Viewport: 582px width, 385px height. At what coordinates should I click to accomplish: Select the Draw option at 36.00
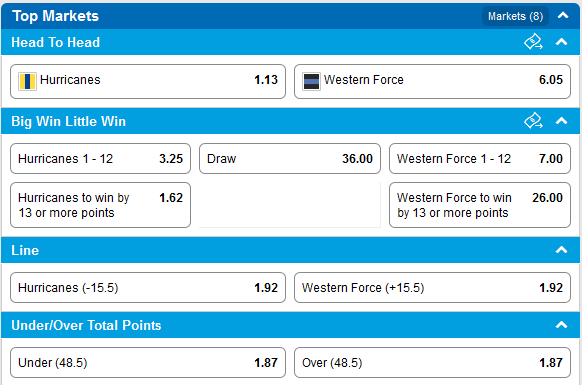290,159
